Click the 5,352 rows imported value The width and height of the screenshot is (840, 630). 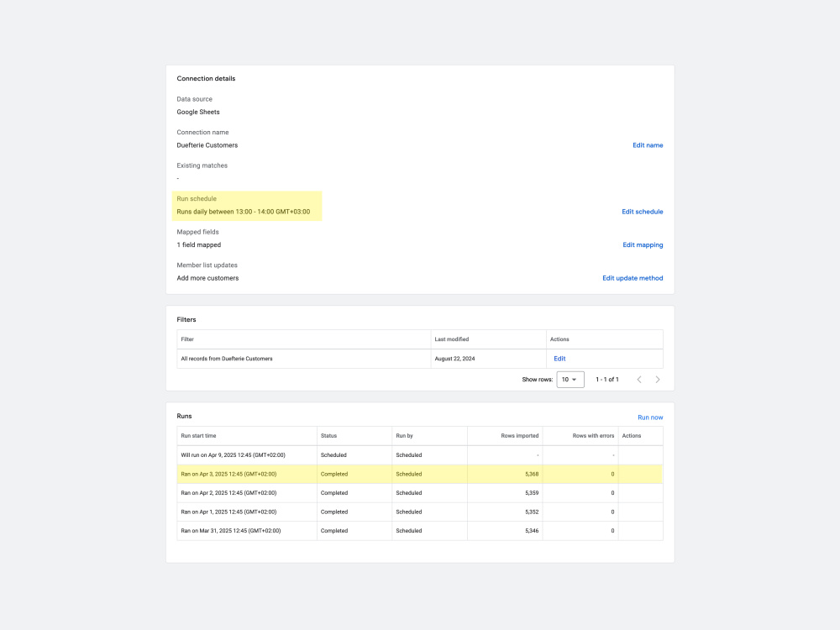pos(532,512)
